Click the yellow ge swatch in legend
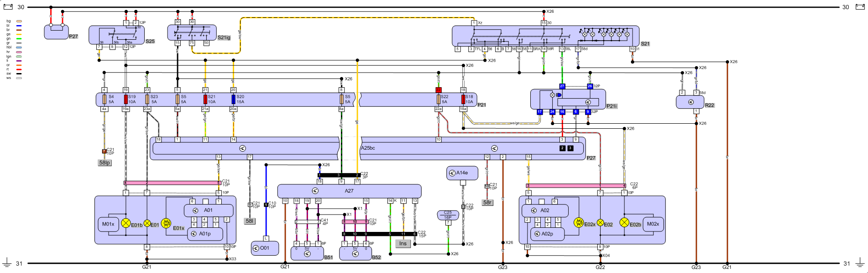Screen dimensions: 868x273 (x=19, y=34)
